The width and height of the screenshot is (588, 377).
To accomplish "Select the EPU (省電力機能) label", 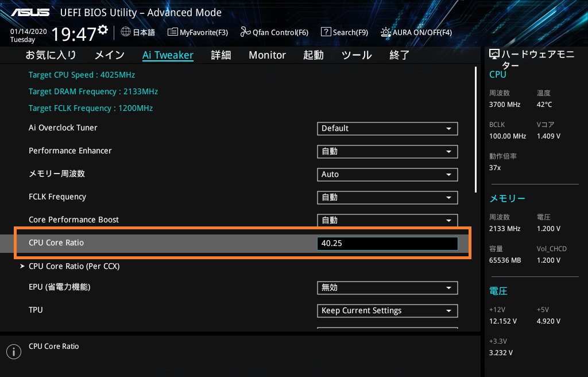I will coord(60,287).
